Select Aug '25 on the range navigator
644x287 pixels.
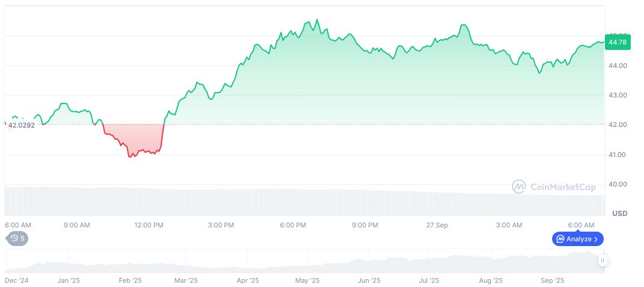(491, 280)
